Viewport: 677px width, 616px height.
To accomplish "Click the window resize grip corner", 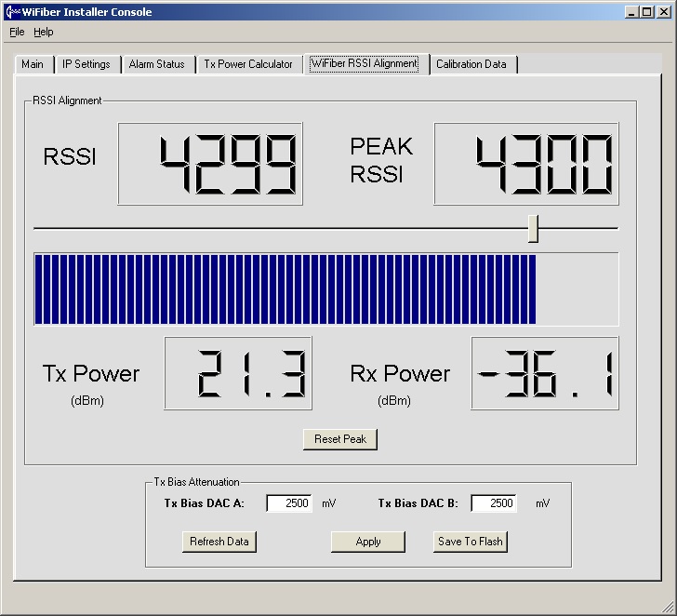I will pos(668,607).
